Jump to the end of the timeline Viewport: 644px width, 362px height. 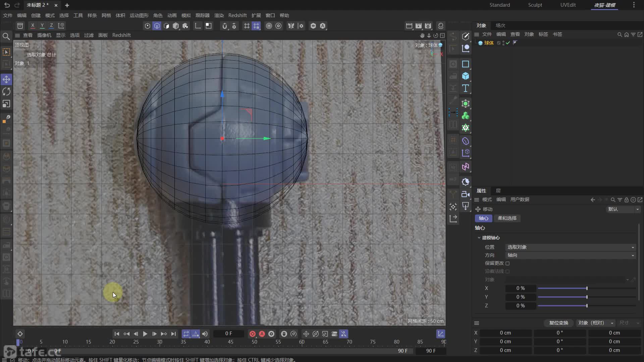(x=173, y=334)
